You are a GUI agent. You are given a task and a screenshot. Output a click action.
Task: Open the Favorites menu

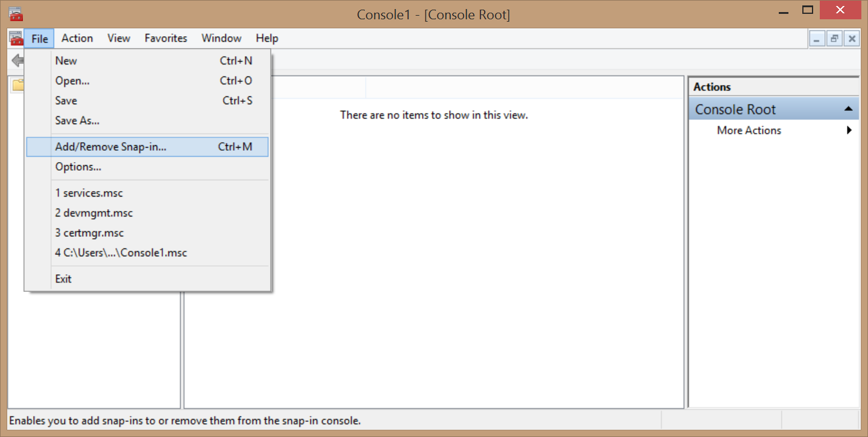click(x=166, y=38)
